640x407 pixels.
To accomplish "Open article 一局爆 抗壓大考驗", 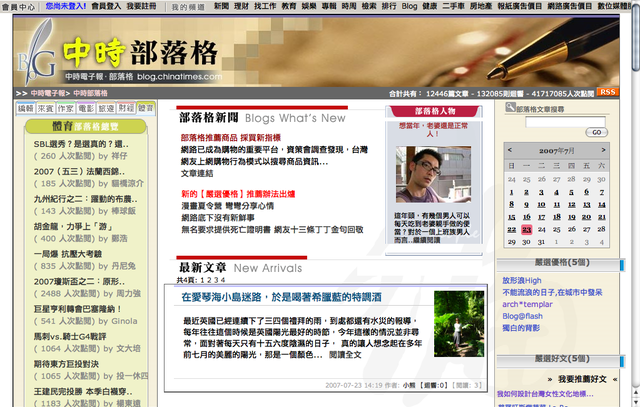I will pos(67,254).
